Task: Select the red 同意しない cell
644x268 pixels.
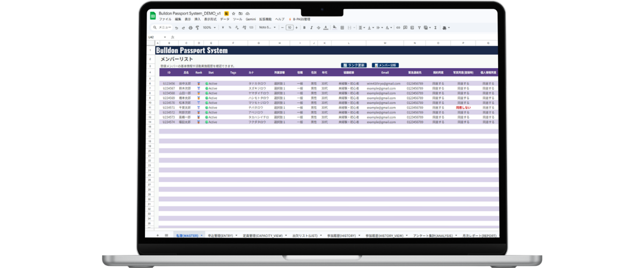Action: (463, 108)
